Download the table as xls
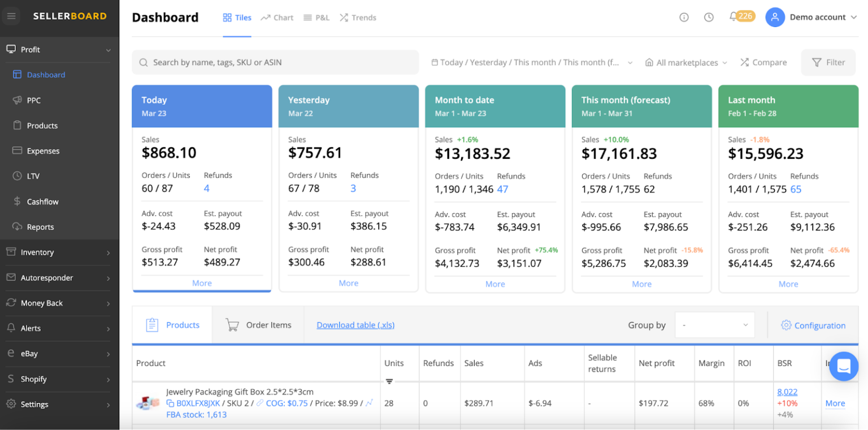The image size is (868, 430). tap(355, 325)
